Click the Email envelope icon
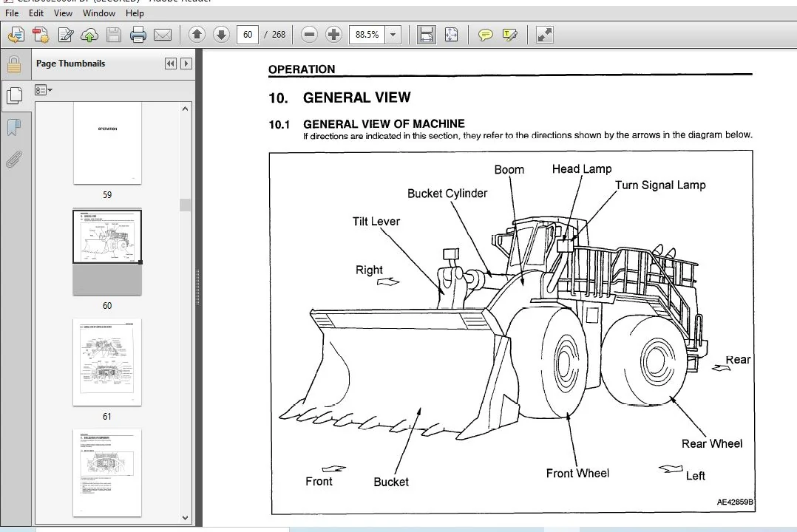Image resolution: width=797 pixels, height=532 pixels. click(163, 35)
